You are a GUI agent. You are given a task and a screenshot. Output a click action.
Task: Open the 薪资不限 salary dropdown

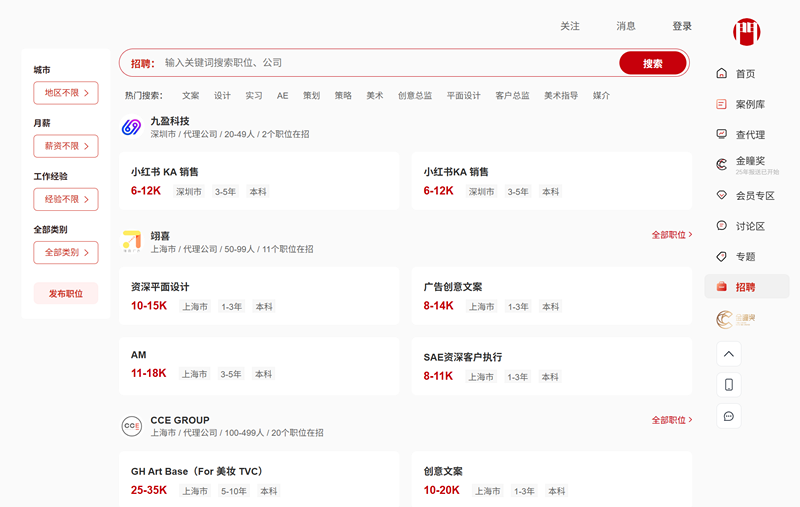pyautogui.click(x=66, y=146)
